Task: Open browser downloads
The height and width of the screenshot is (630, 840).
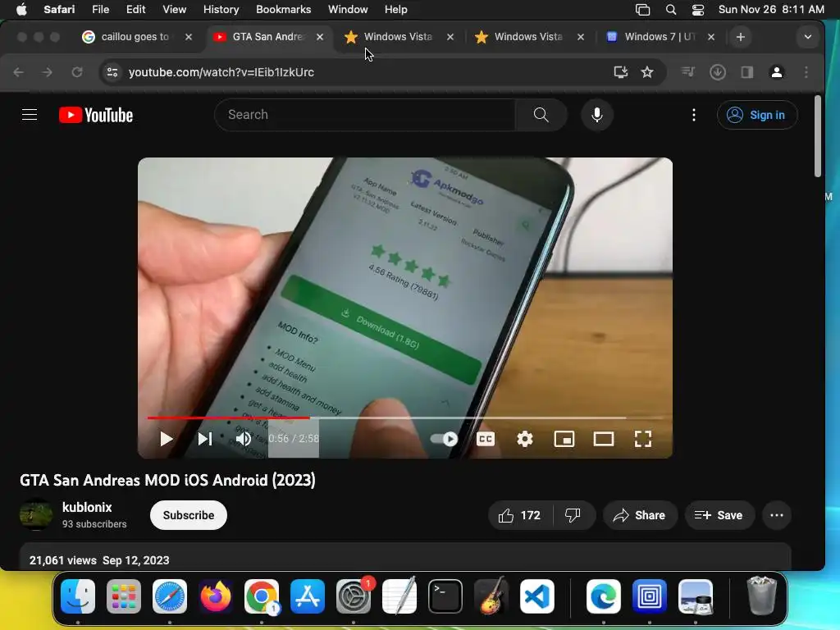Action: (718, 72)
